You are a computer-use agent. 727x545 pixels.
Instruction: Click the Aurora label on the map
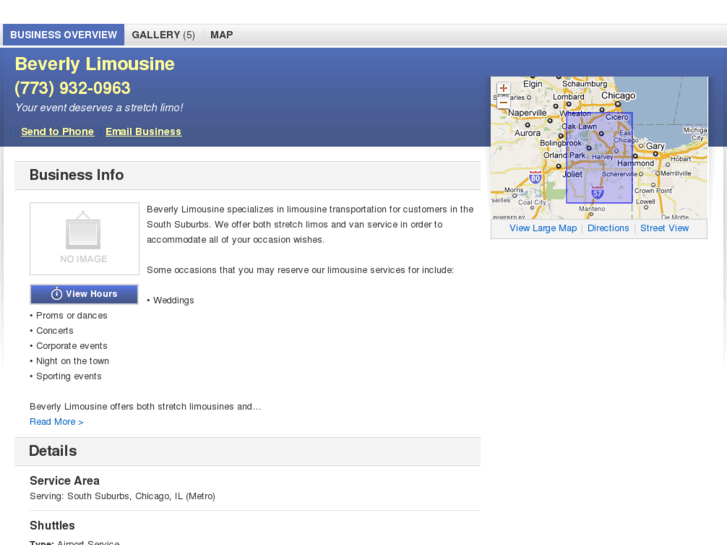coord(527,133)
